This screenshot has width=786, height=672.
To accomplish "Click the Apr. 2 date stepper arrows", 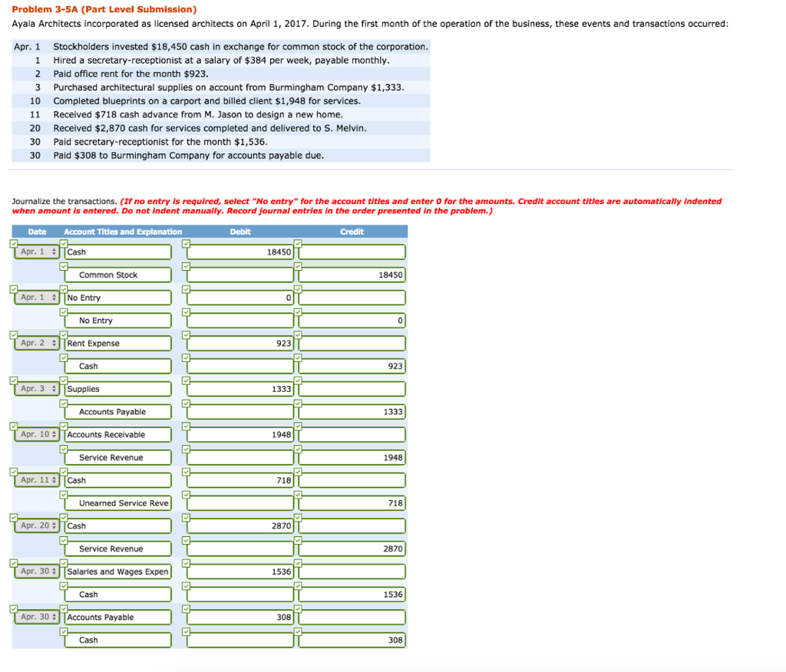I will coord(55,343).
